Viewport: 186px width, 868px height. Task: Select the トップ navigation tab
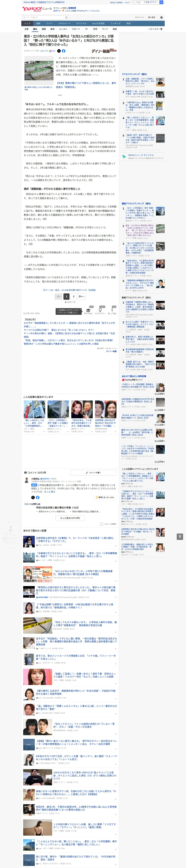coord(27,24)
